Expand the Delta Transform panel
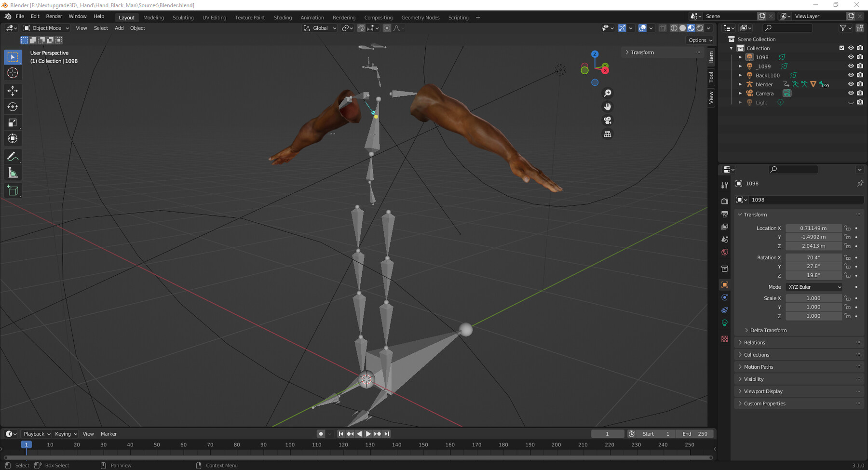 coord(768,330)
